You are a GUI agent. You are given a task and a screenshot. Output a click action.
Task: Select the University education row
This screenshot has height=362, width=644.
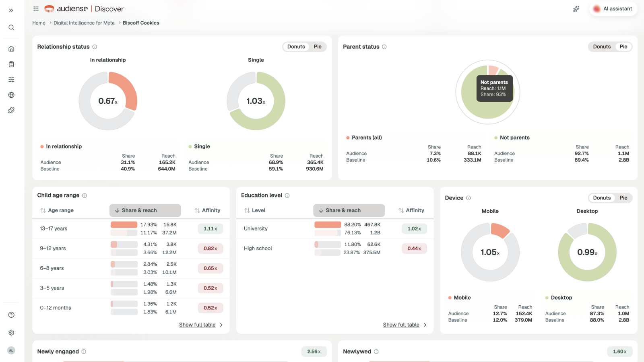[x=335, y=229]
